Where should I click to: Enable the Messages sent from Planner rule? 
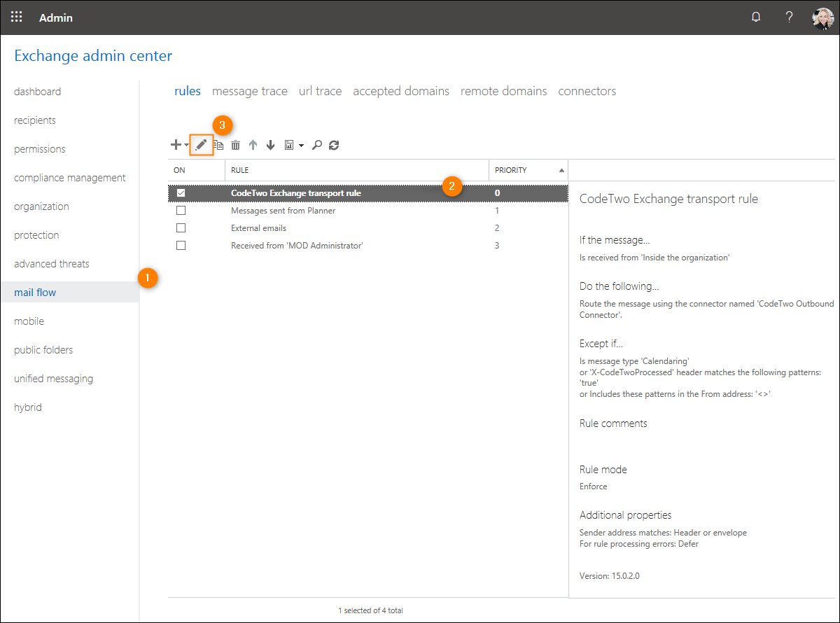point(181,210)
